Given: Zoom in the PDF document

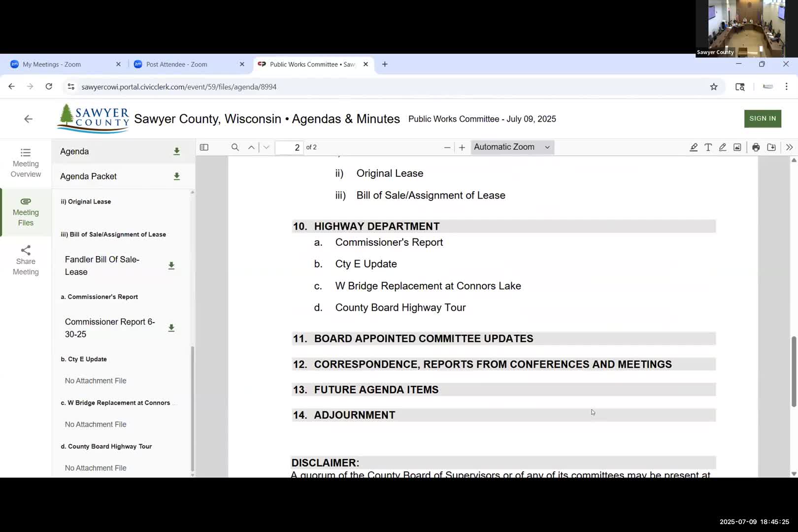Looking at the screenshot, I should click(x=462, y=147).
